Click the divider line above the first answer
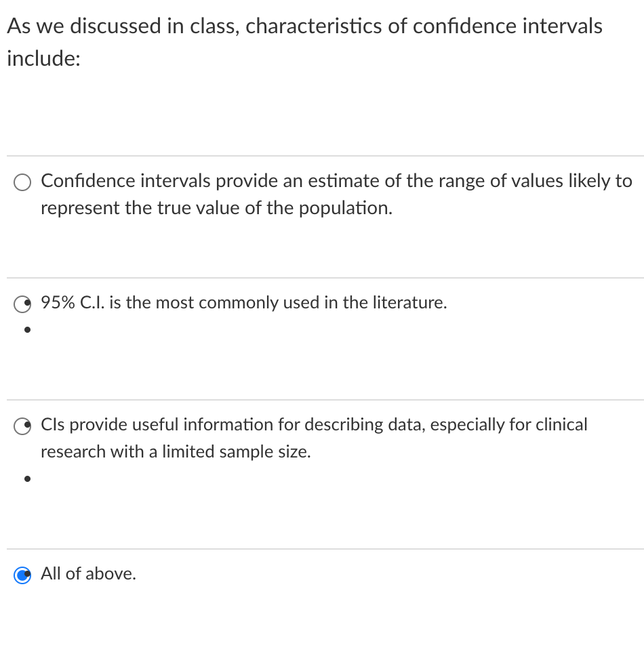644x652 pixels. (322, 154)
